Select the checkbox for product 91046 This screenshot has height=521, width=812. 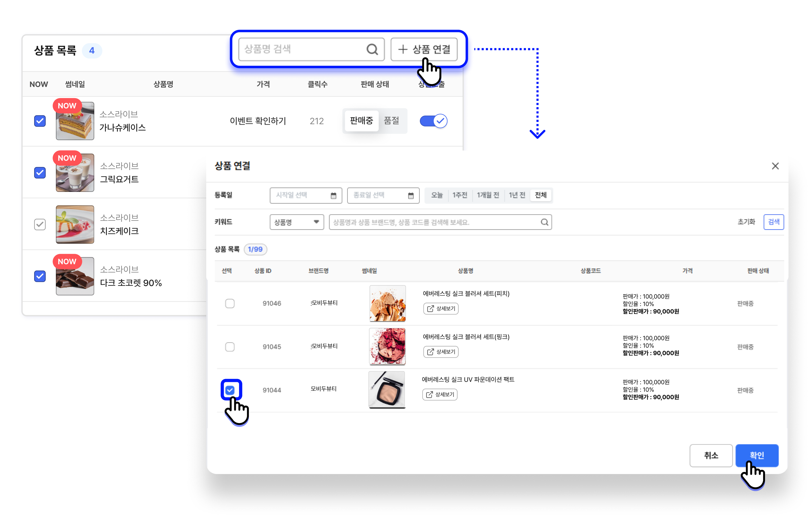pyautogui.click(x=230, y=303)
